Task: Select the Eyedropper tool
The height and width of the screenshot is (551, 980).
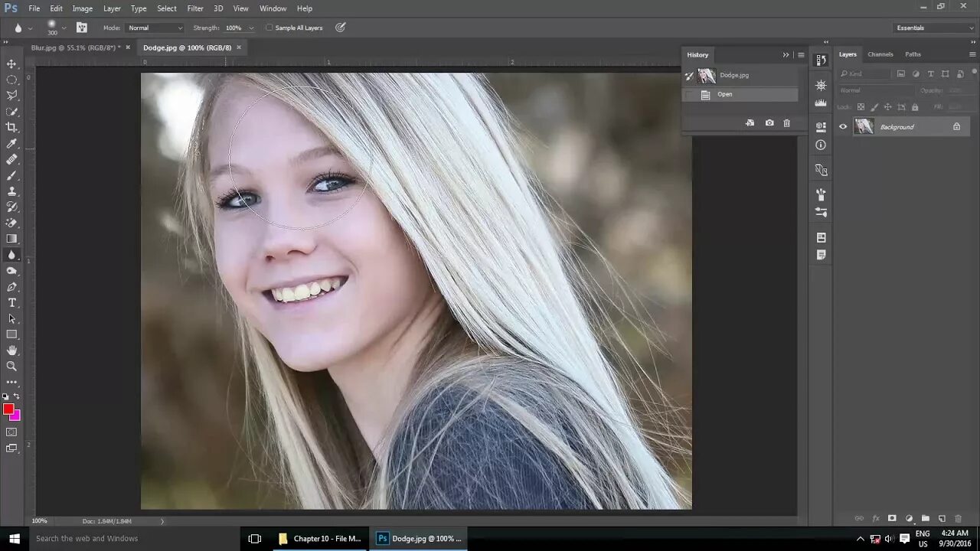Action: [x=11, y=143]
